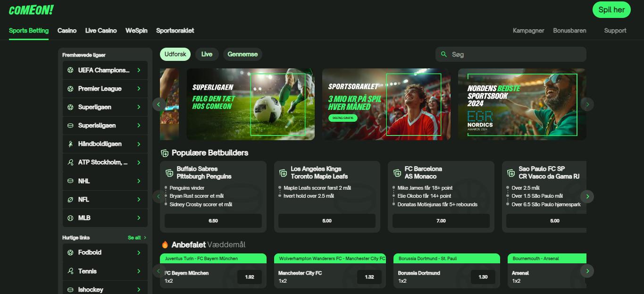Viewport: 644px width, 294px height.
Task: Select 6.50 odds on Buffalo Sabres betbuilder
Action: pyautogui.click(x=213, y=221)
